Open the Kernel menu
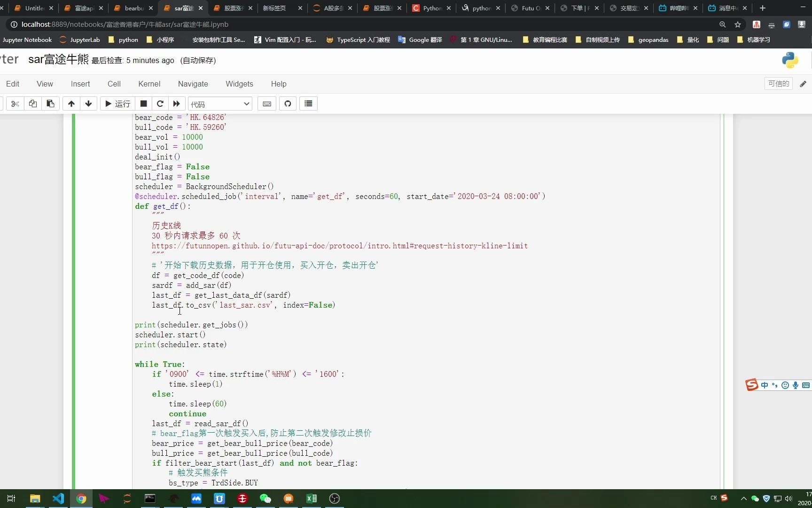This screenshot has width=812, height=508. tap(149, 84)
